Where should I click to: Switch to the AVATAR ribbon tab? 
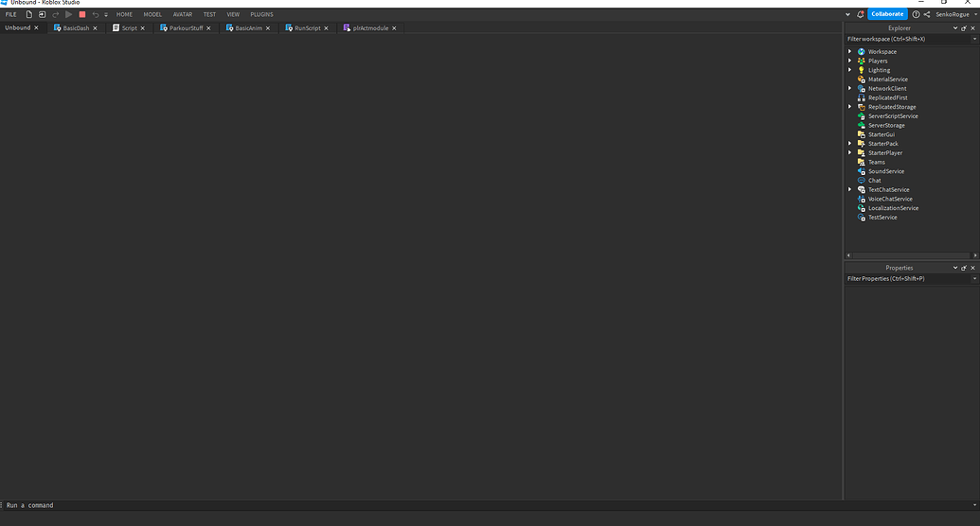[183, 14]
